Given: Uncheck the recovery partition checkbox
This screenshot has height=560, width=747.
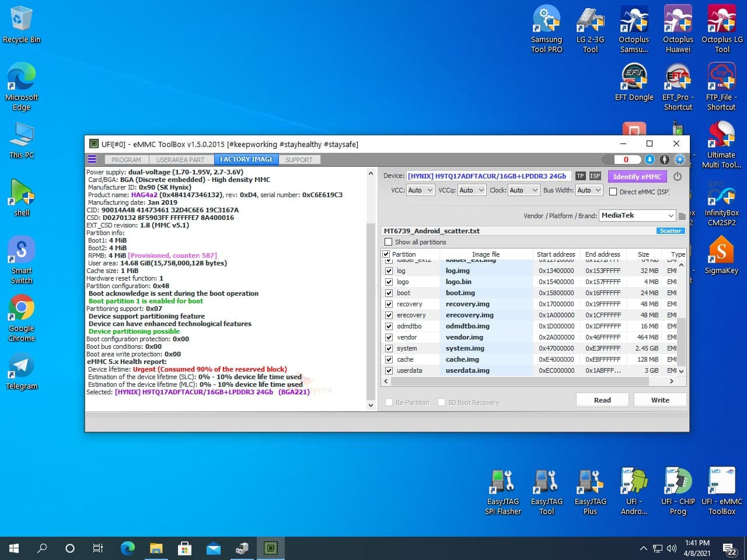Looking at the screenshot, I should coord(389,304).
